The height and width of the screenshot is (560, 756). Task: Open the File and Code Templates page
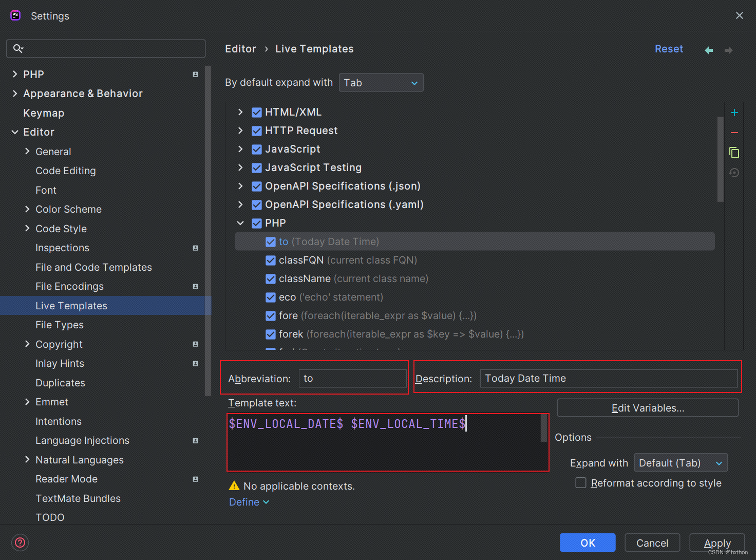93,267
